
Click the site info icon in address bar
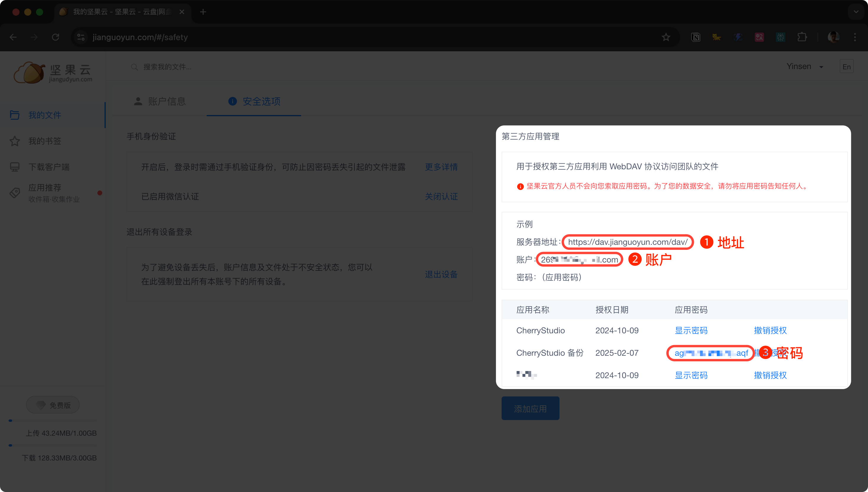[x=81, y=37]
